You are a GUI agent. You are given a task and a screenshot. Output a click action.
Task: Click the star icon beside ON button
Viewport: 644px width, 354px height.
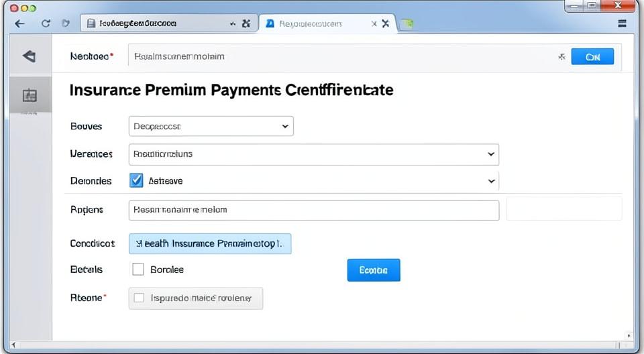click(561, 57)
